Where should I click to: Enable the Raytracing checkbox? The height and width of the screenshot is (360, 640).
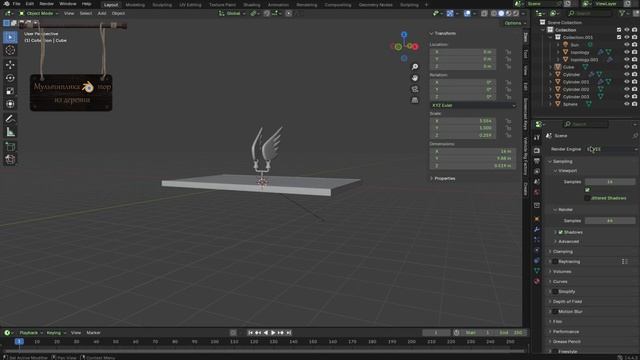pos(555,262)
